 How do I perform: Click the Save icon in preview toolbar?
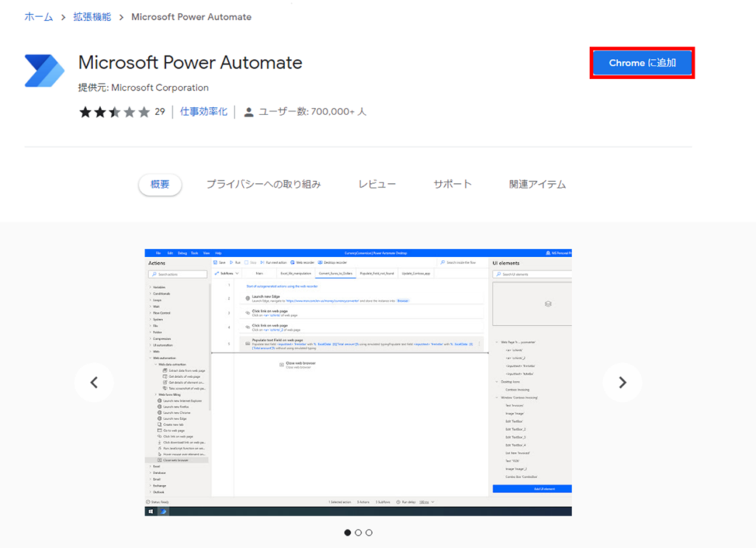[x=216, y=262]
